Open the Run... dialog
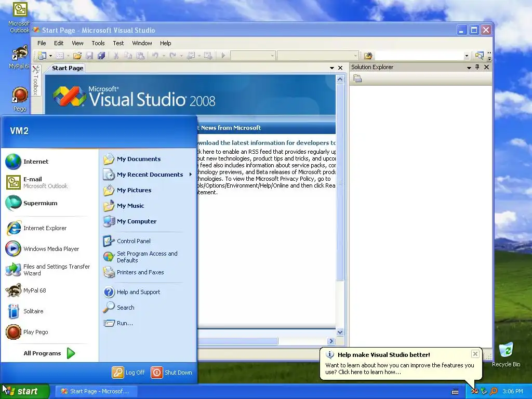 [x=148, y=323]
